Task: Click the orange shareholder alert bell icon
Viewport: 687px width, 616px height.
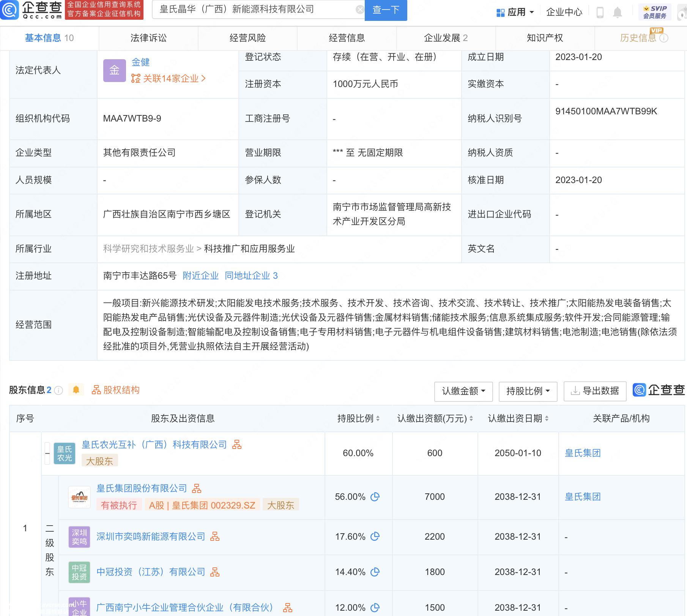Action: coord(76,390)
